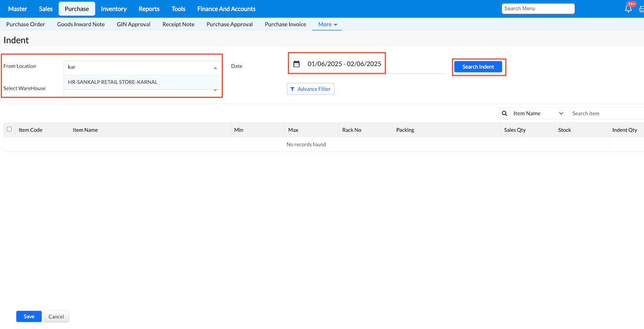Click the magnifier icon above item table
Image resolution: width=644 pixels, height=329 pixels.
[x=504, y=114]
